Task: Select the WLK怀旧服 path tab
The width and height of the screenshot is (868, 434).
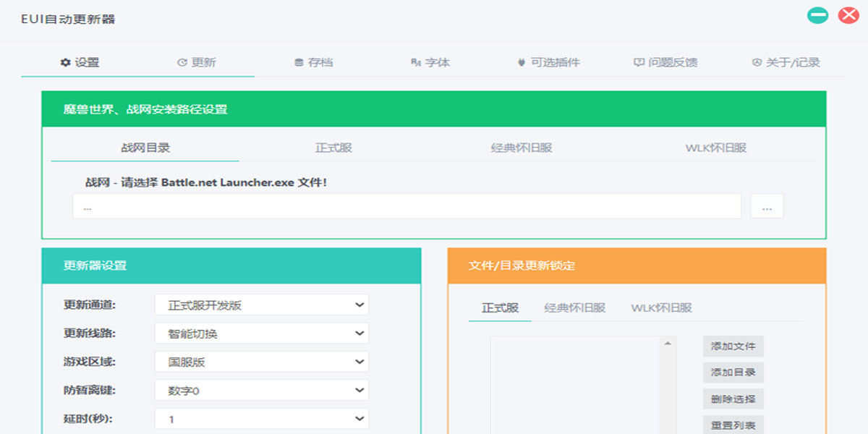Action: click(716, 148)
